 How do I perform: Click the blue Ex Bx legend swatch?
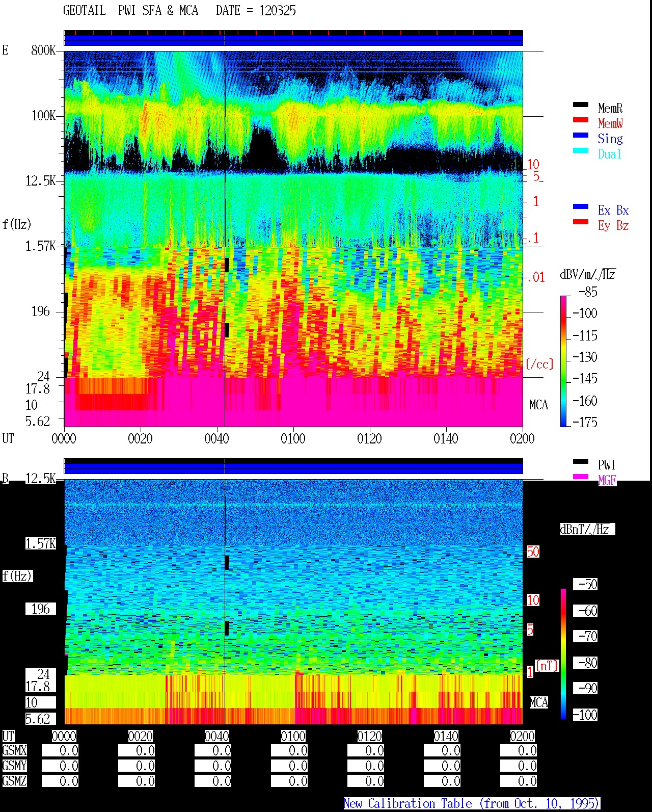coord(581,207)
